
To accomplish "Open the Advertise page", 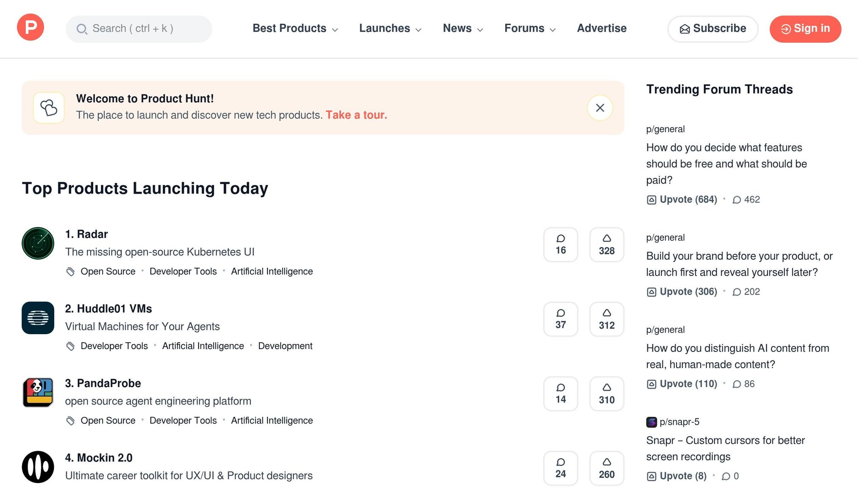I will click(601, 28).
